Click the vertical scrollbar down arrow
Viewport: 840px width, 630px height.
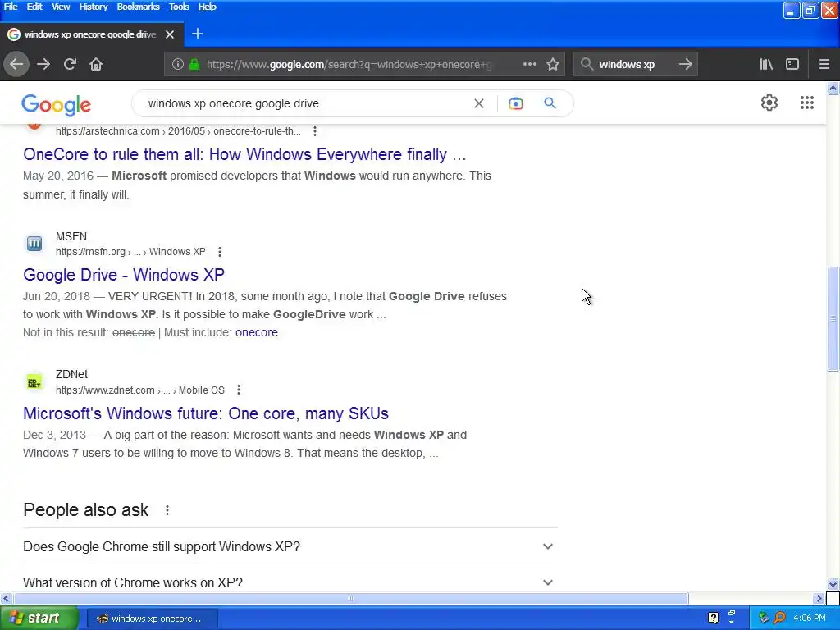(833, 584)
